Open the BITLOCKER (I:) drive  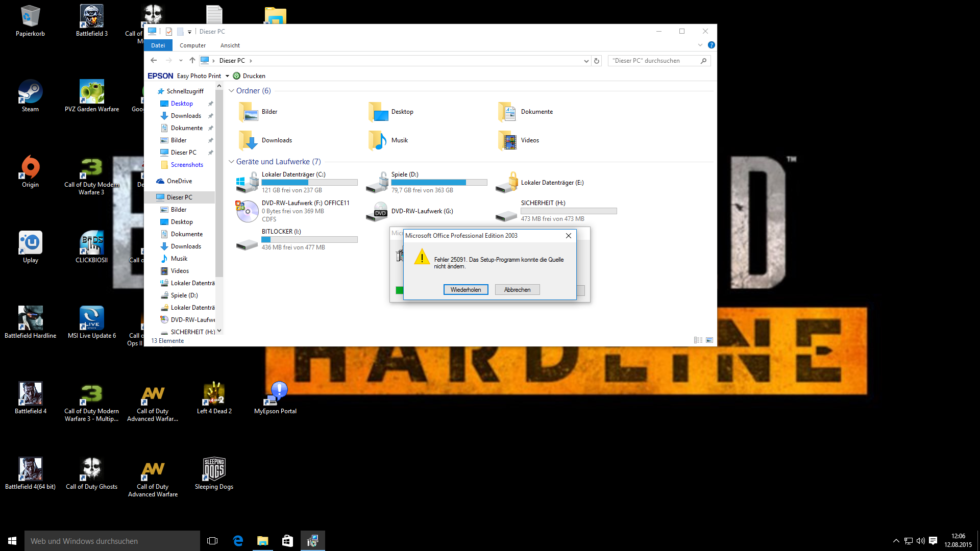(248, 244)
